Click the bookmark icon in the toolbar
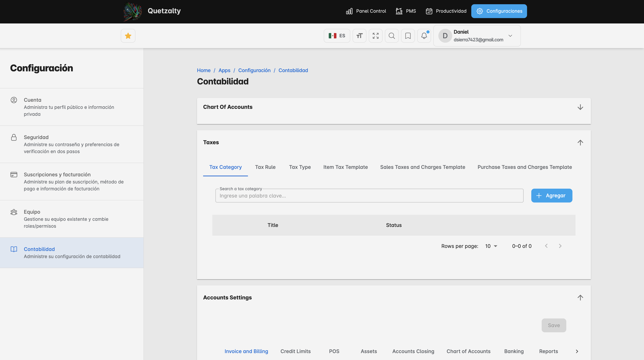The height and width of the screenshot is (360, 644). click(x=408, y=36)
